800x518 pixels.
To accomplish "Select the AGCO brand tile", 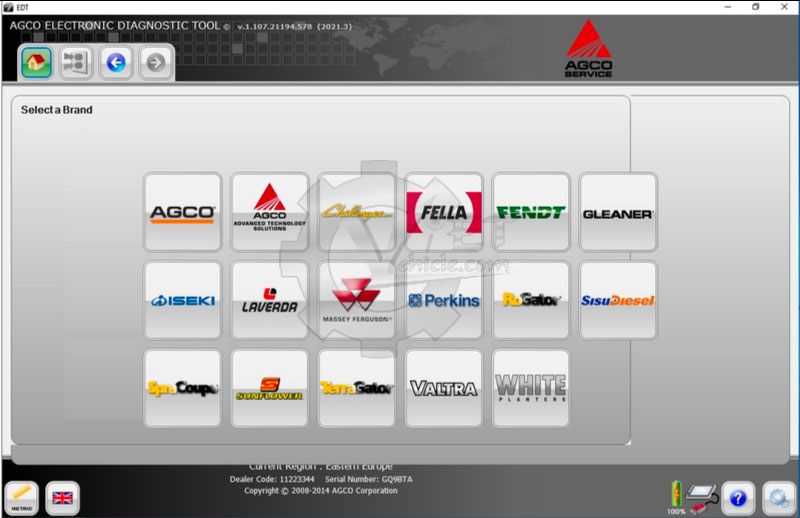I will point(182,212).
